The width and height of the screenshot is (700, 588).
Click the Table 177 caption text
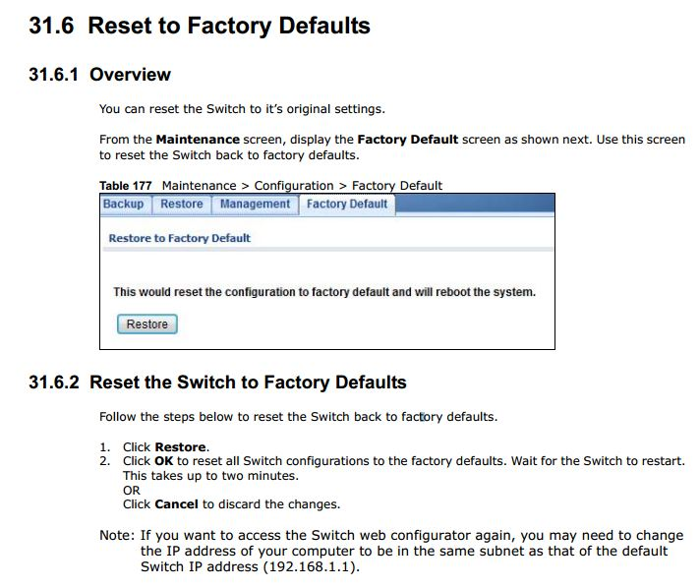pos(270,185)
